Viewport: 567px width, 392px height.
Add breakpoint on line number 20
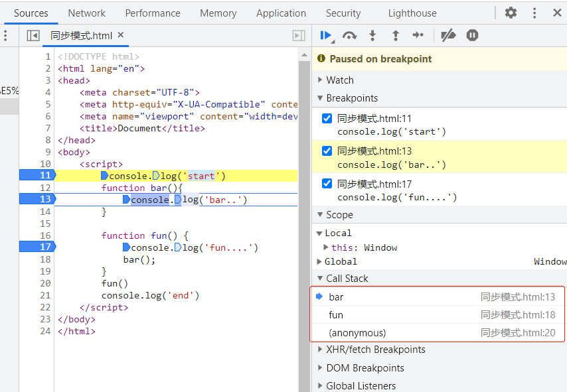(45, 283)
